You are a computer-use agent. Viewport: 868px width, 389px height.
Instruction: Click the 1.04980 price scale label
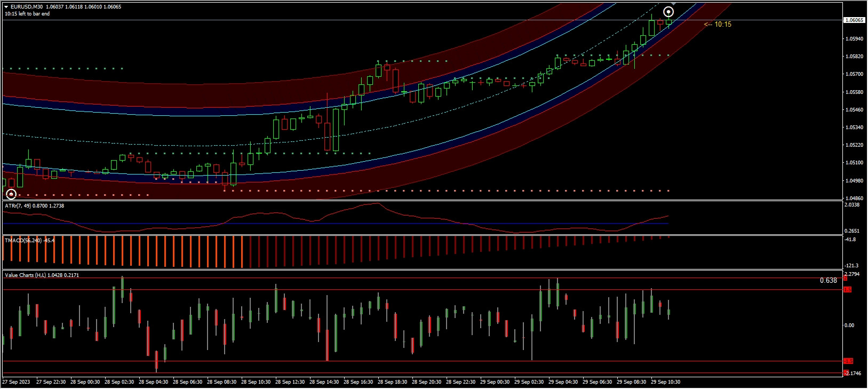[854, 180]
